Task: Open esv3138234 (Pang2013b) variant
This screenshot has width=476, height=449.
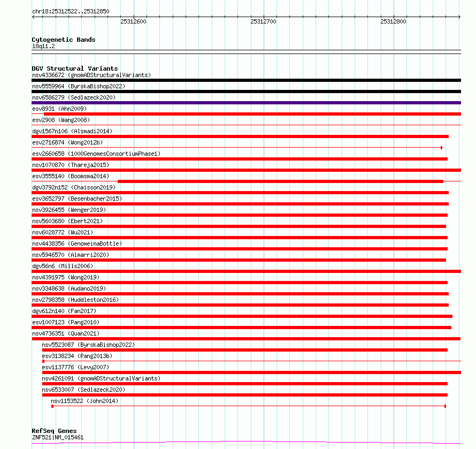Action: pos(77,356)
